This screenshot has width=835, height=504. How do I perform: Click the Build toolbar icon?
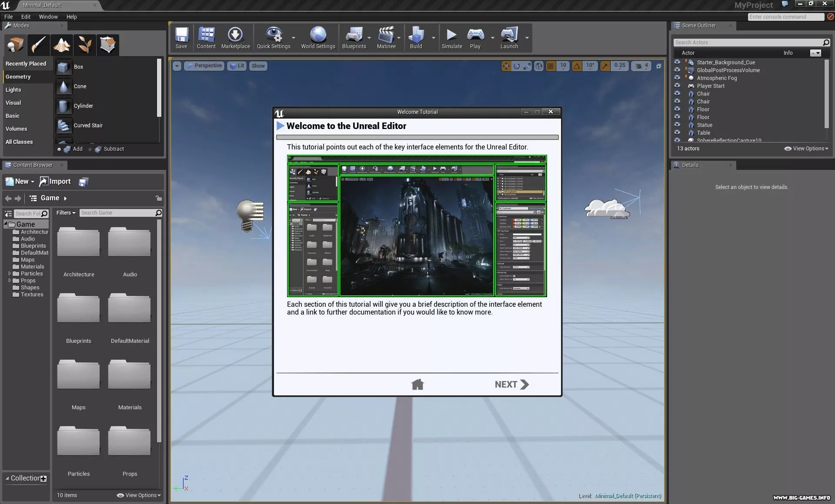(416, 38)
